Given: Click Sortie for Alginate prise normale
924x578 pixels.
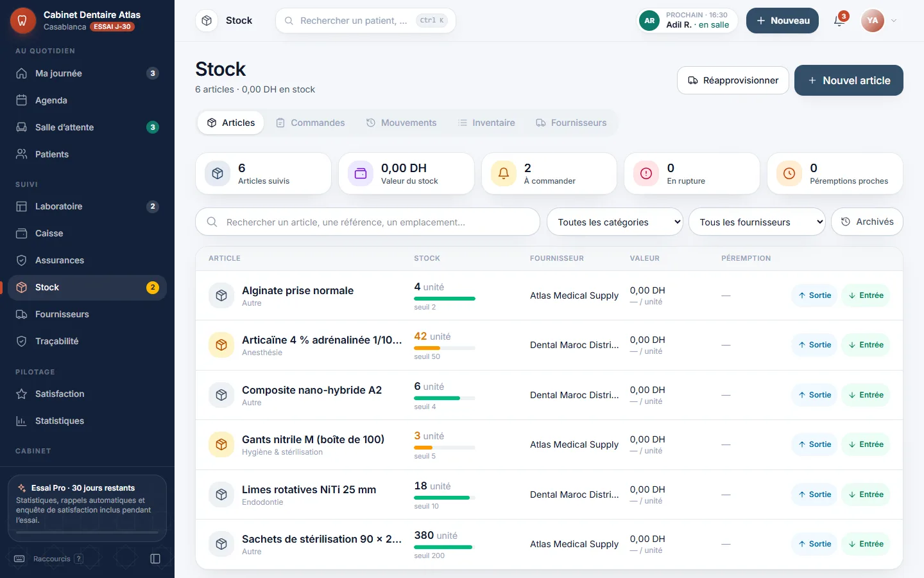Looking at the screenshot, I should (814, 295).
